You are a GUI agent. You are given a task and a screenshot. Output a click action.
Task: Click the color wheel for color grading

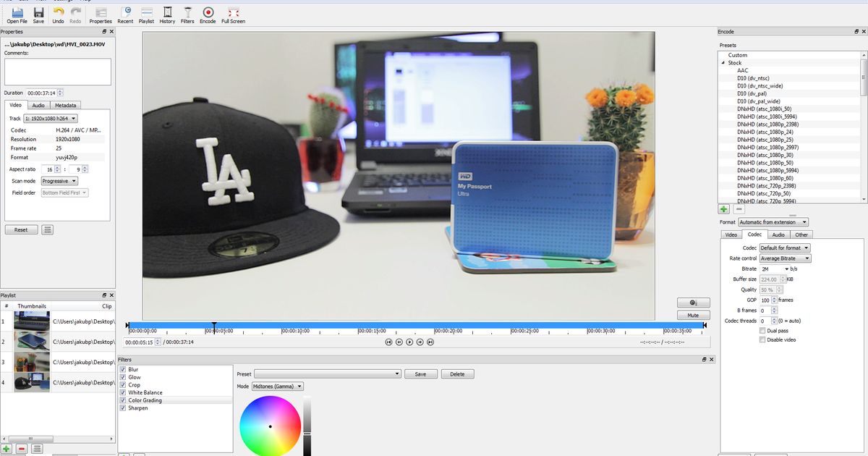tap(269, 427)
